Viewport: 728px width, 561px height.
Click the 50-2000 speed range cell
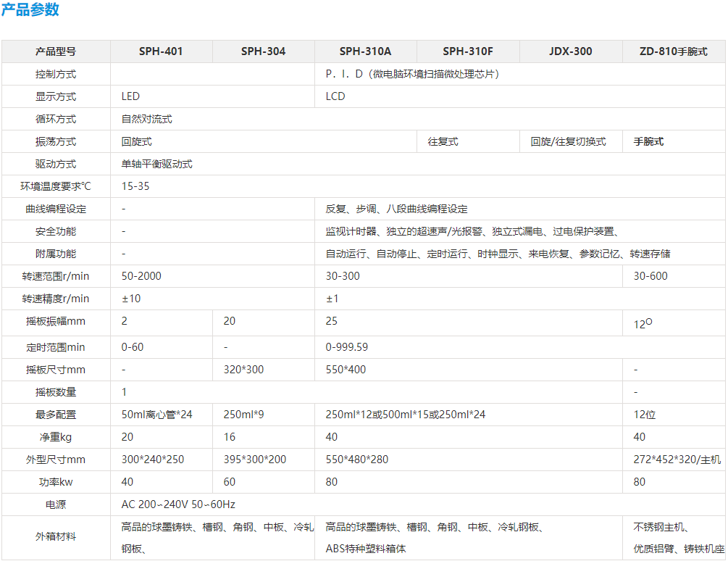[x=212, y=276]
